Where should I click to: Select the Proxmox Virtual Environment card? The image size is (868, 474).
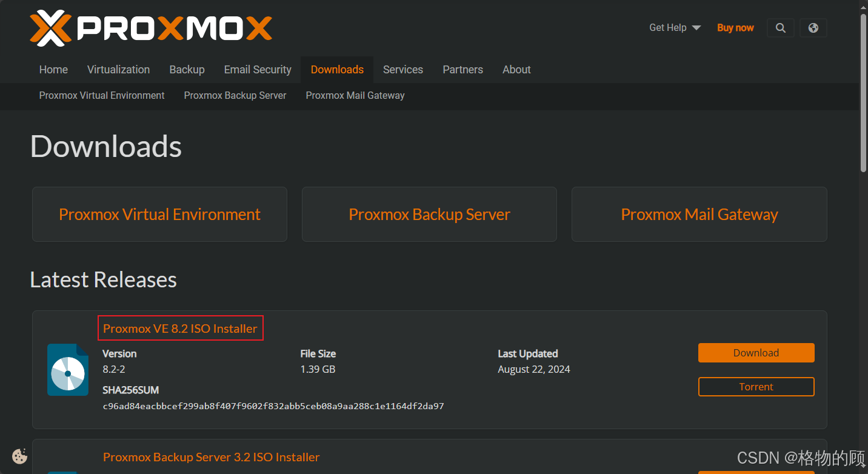(159, 215)
